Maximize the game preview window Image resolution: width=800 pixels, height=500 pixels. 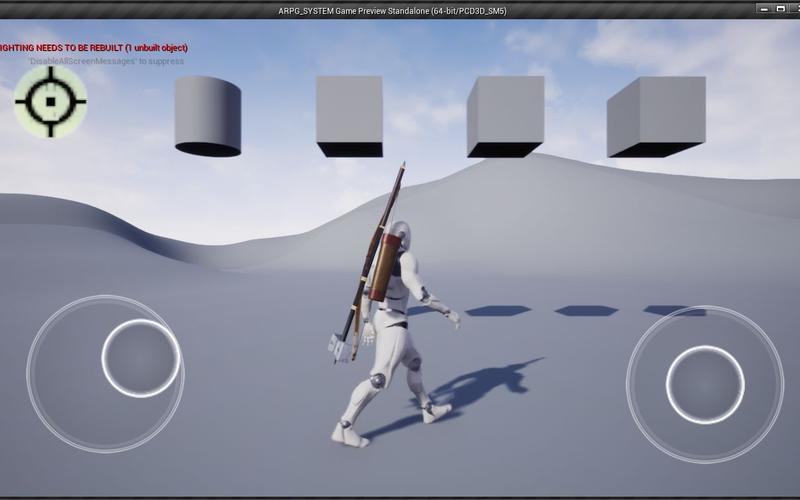780,9
